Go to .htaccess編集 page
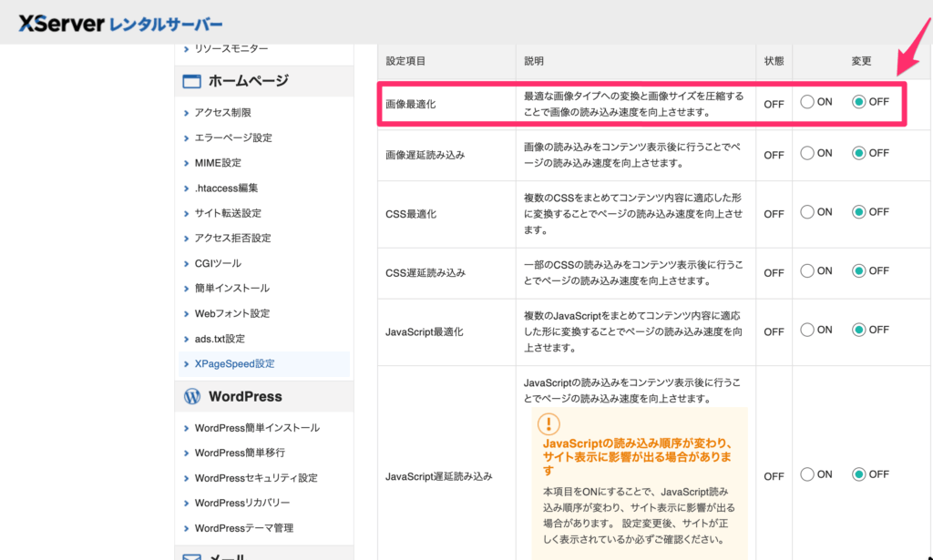The height and width of the screenshot is (560, 933). tap(226, 188)
